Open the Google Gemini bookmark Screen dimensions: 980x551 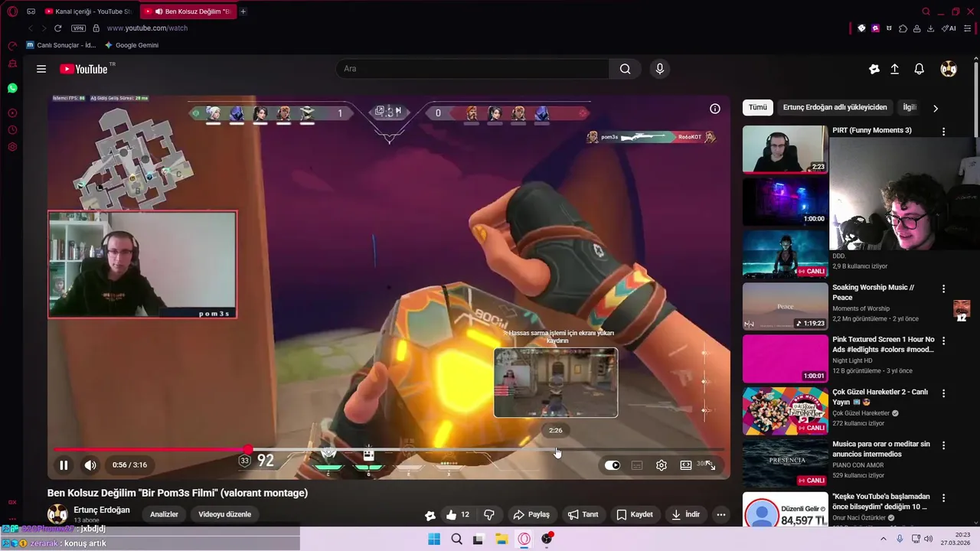[x=132, y=45]
